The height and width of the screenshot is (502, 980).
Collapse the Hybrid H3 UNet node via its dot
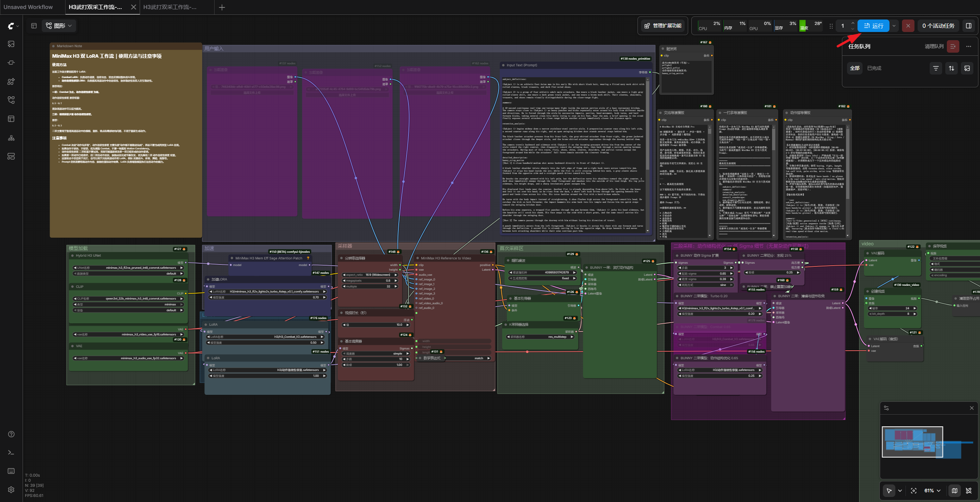tap(73, 256)
